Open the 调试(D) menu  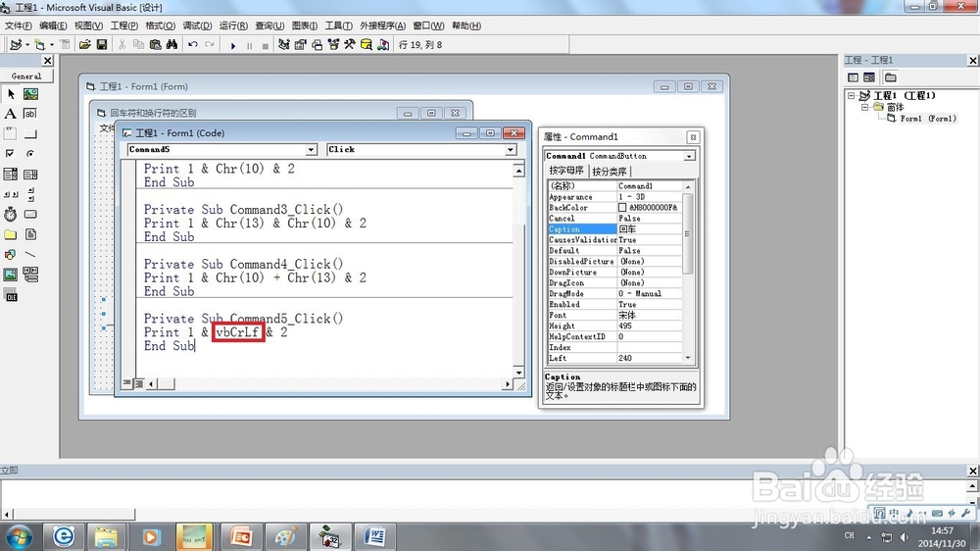click(x=197, y=25)
